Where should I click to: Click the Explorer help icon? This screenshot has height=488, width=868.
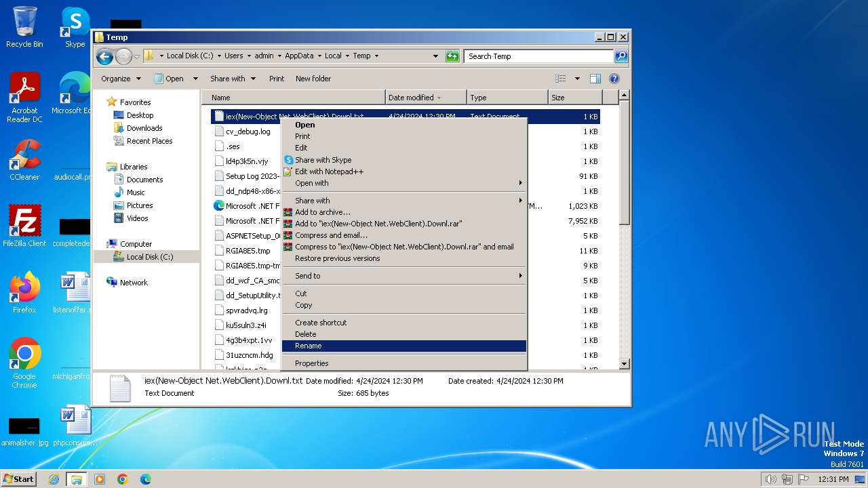614,79
